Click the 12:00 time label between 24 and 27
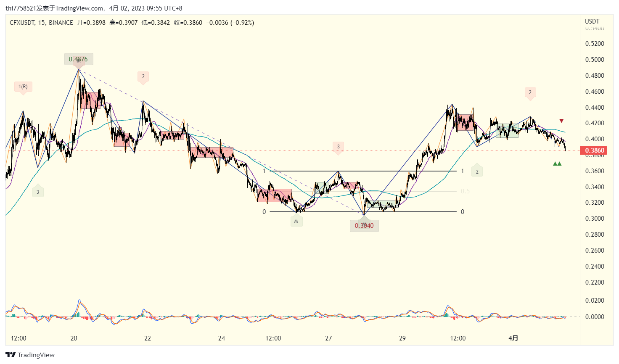 click(273, 338)
